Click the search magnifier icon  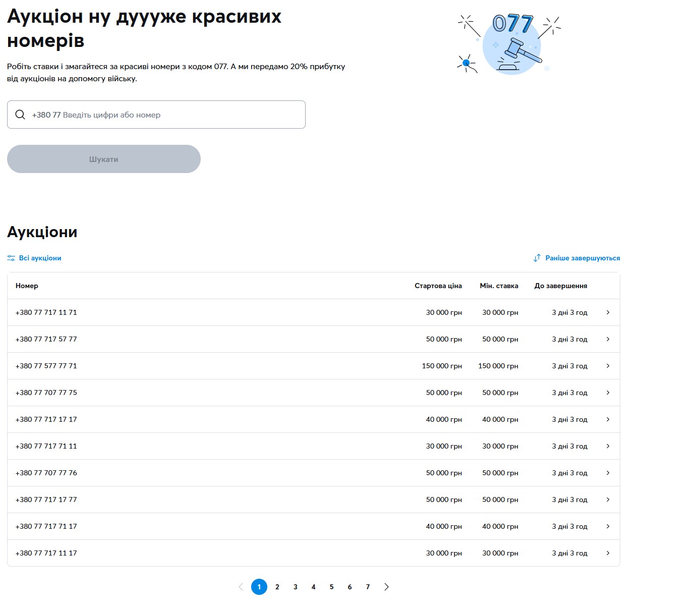[x=20, y=115]
